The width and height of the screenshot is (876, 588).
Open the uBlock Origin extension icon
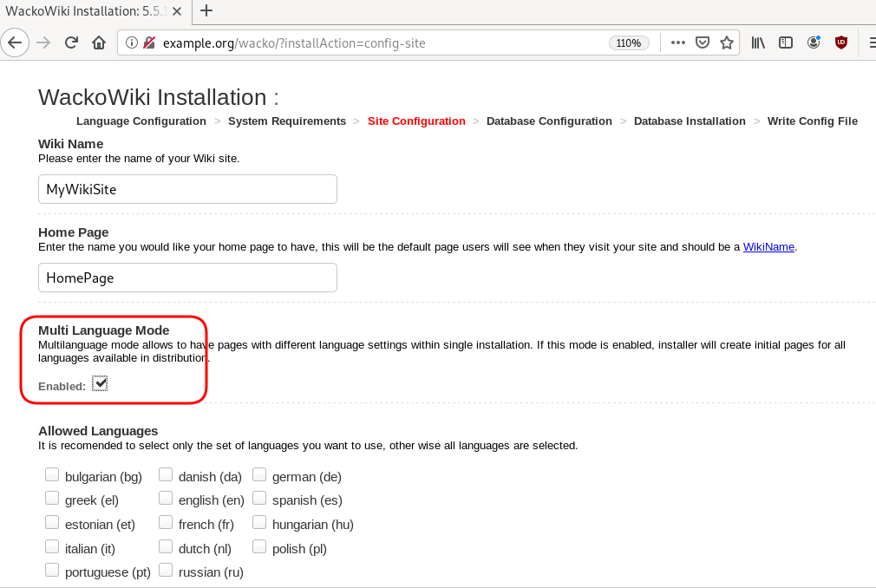pos(840,42)
